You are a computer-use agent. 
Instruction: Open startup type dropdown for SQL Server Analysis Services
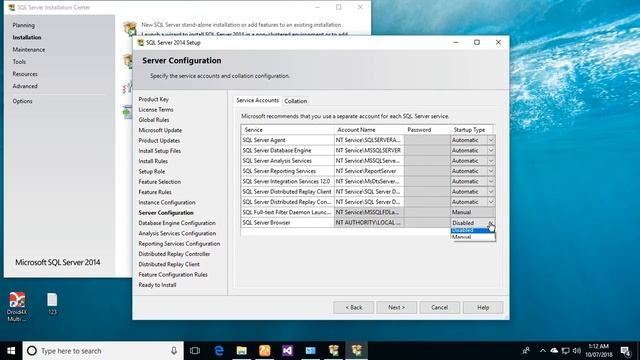[x=491, y=161]
